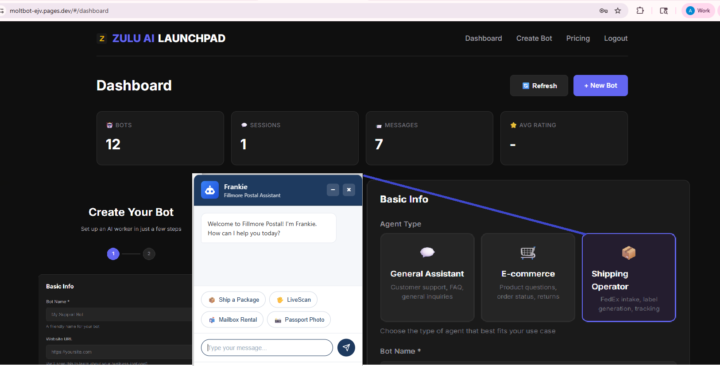Click the Frankie welcome message bubble

coord(269,228)
